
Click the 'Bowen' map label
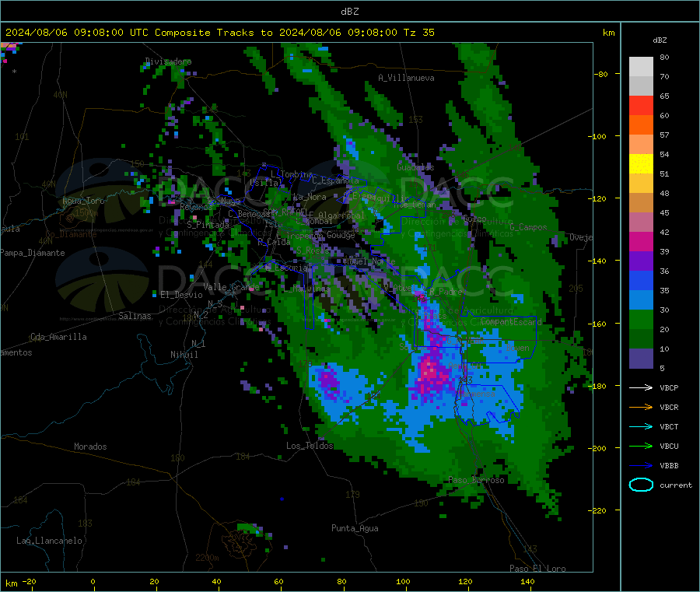[x=517, y=347]
